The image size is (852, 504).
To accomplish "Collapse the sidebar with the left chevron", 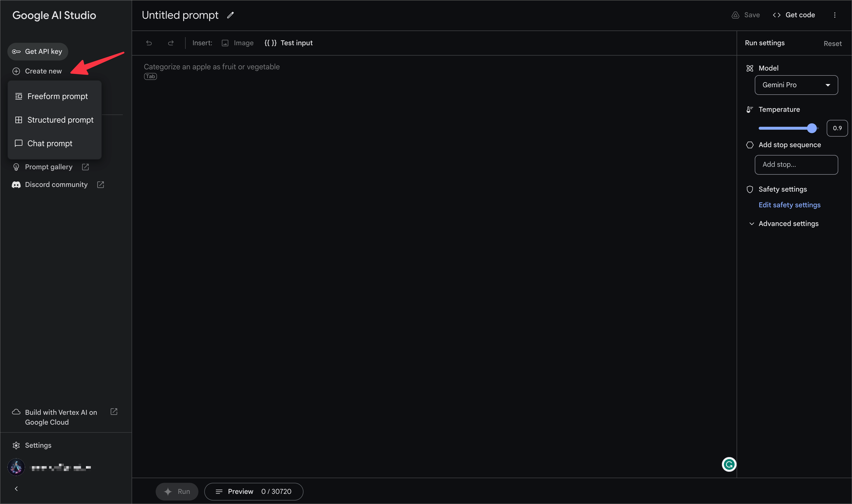I will click(16, 489).
